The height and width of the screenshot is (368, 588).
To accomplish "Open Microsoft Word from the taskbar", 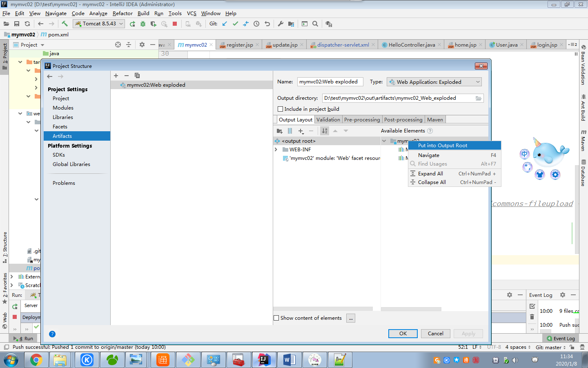I will [x=289, y=360].
